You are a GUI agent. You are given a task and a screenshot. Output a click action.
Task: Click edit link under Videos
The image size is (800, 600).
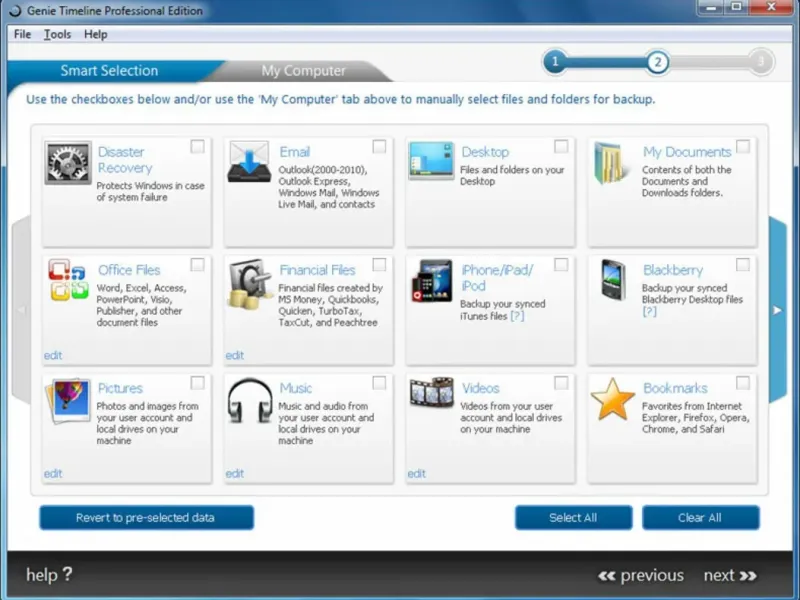416,473
